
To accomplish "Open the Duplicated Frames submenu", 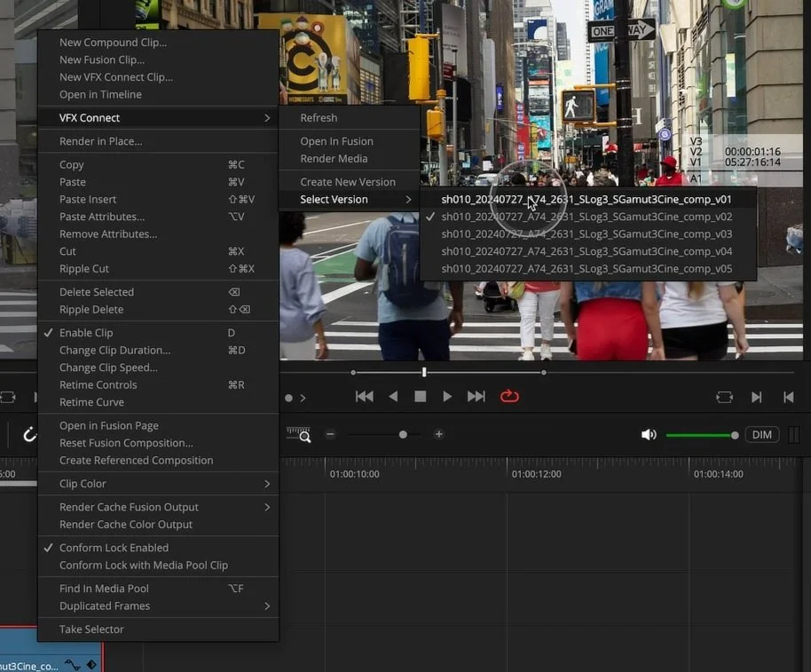I will (x=105, y=606).
